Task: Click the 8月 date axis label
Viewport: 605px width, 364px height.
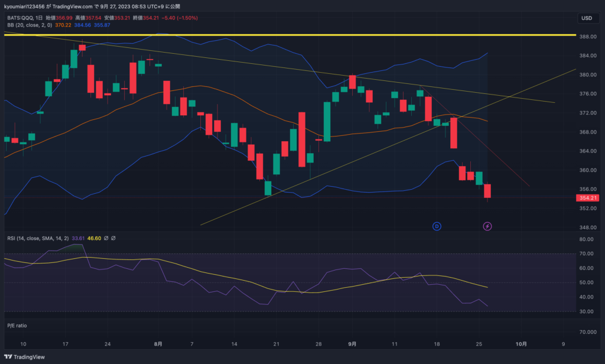Action: click(158, 344)
